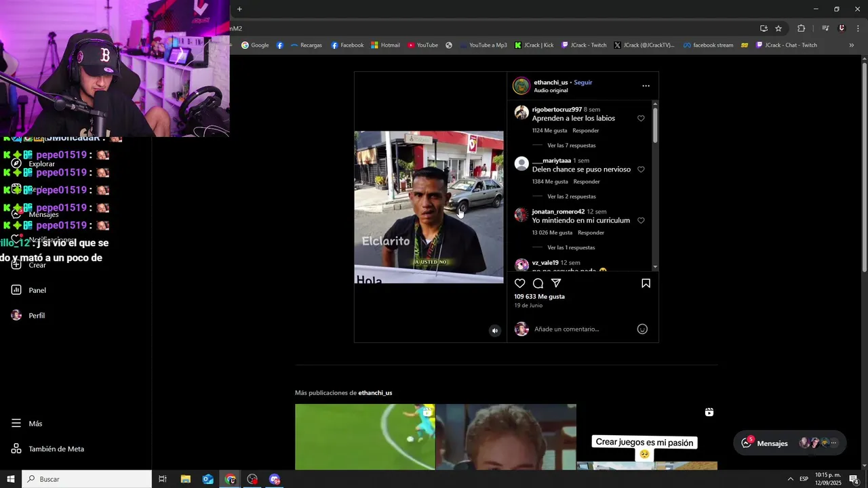Screen dimensions: 868x488
Task: Click Crear in the Instagram sidebar
Action: [x=28, y=265]
